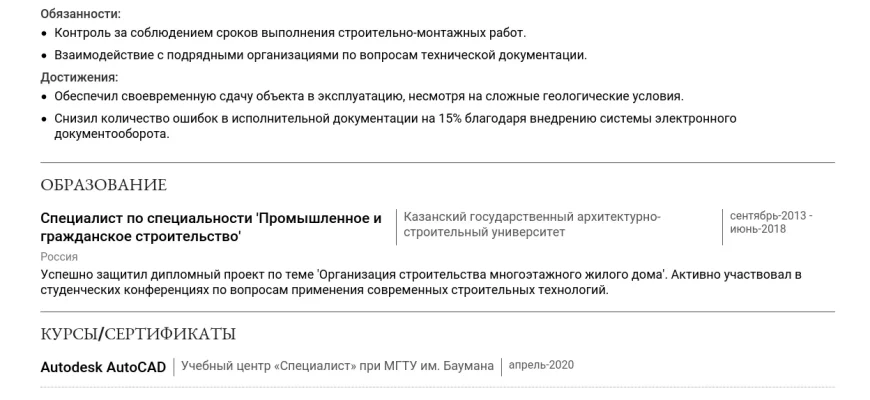Click the 'Достижения:' label
The image size is (870, 400).
tap(79, 77)
